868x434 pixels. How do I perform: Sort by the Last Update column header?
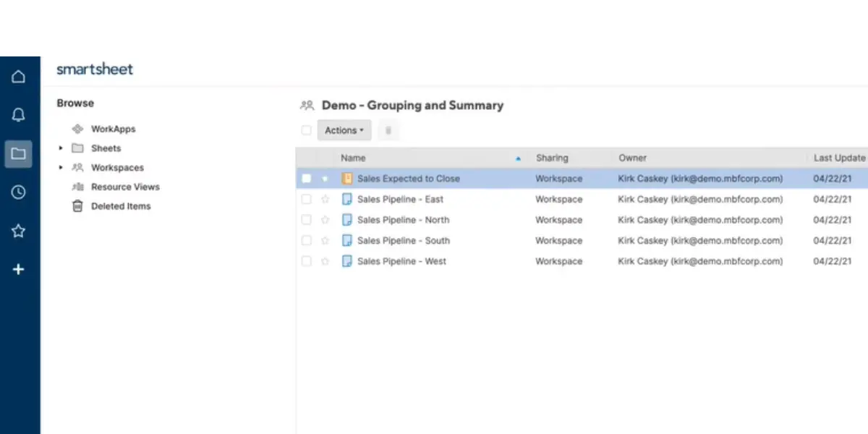pyautogui.click(x=839, y=158)
